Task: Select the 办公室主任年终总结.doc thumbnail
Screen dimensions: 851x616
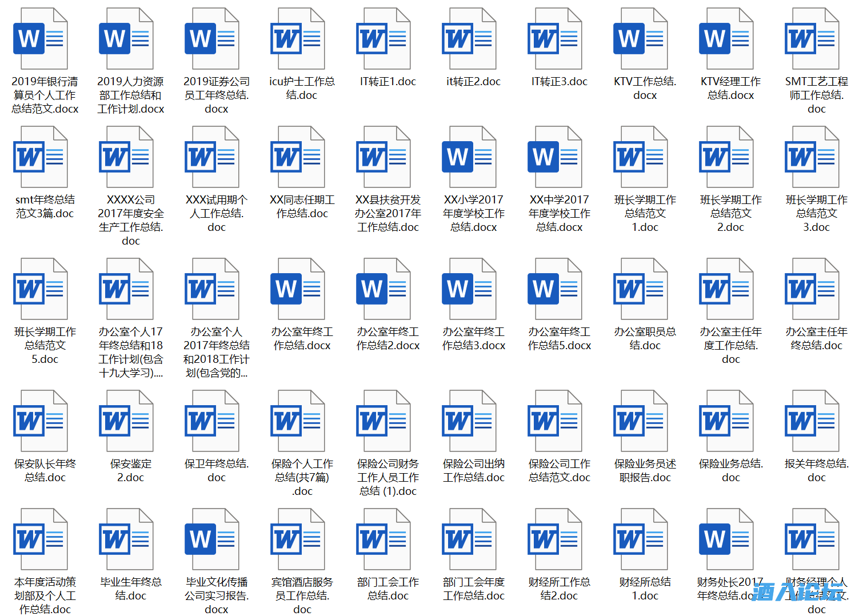Action: 812,289
